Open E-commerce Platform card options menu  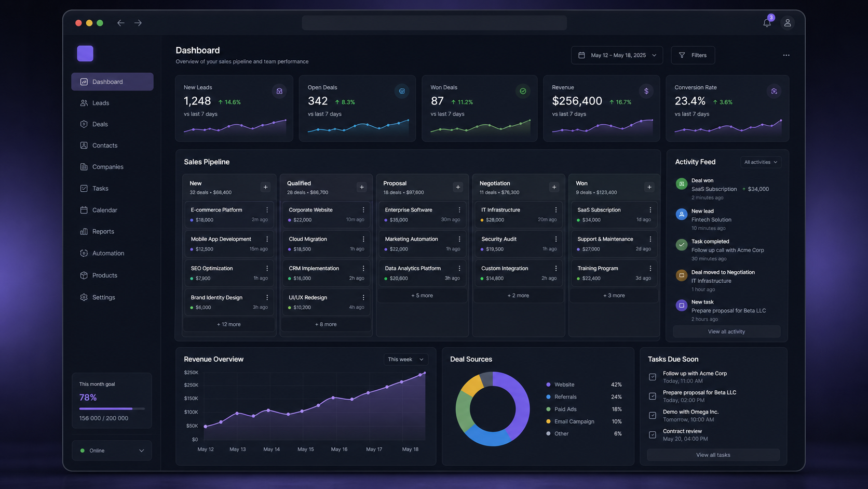click(267, 210)
